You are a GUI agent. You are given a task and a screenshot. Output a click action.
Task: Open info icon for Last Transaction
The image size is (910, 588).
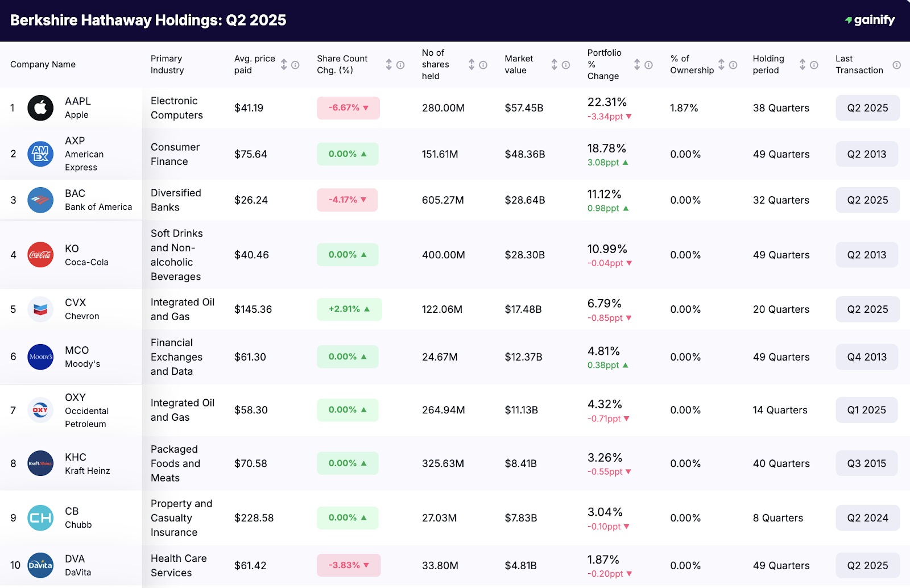pyautogui.click(x=897, y=65)
